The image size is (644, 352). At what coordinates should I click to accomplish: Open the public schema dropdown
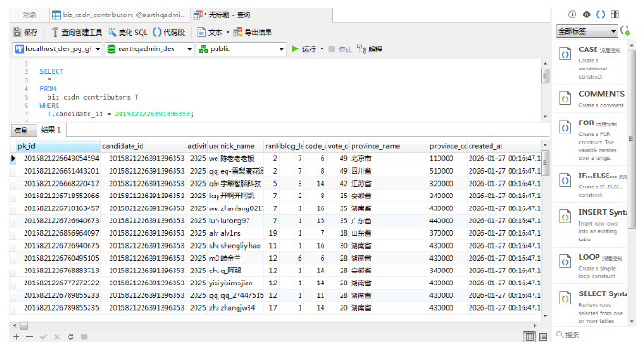[x=241, y=49]
